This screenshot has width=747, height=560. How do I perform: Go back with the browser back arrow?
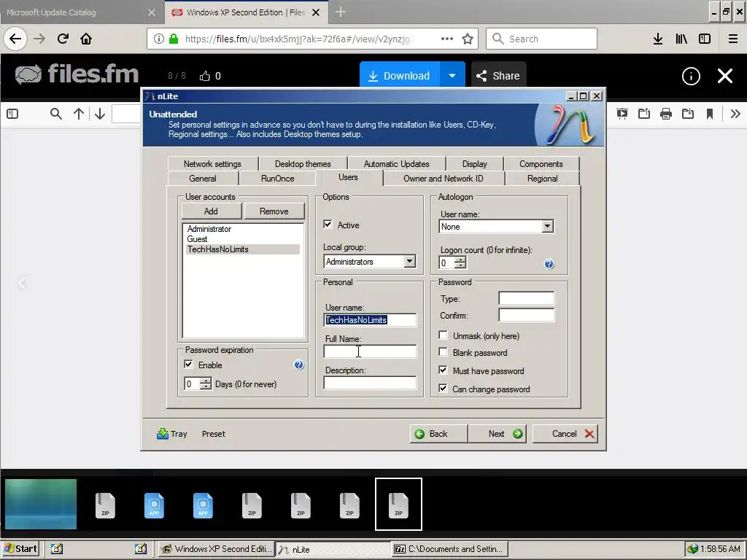(15, 39)
